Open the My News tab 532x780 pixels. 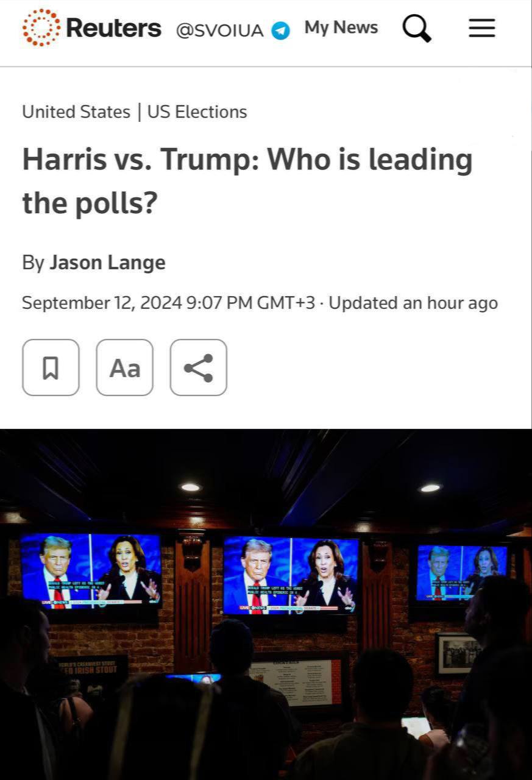click(x=341, y=28)
